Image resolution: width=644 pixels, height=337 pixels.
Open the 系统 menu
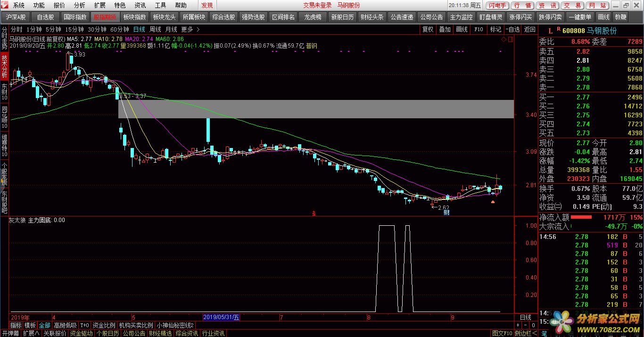pos(18,6)
